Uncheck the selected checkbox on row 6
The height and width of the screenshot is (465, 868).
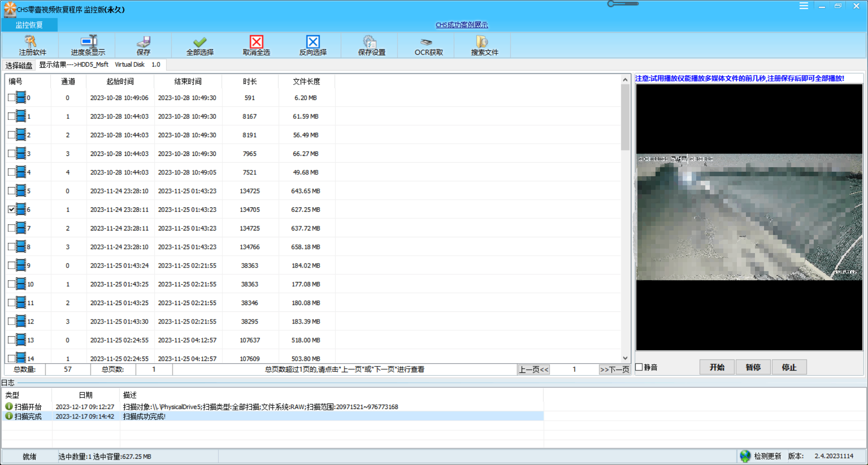[x=11, y=209]
